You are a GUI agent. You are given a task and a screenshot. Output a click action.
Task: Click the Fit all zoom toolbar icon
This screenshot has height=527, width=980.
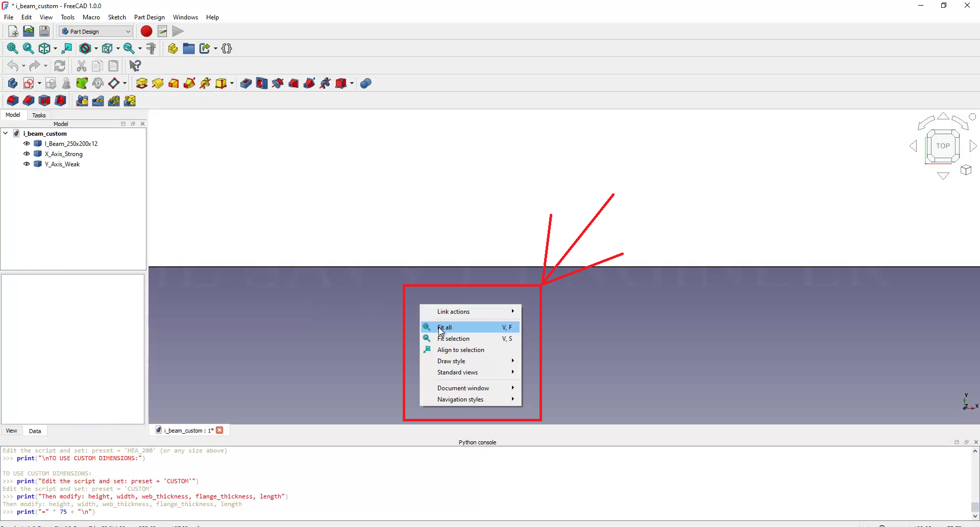coord(12,48)
